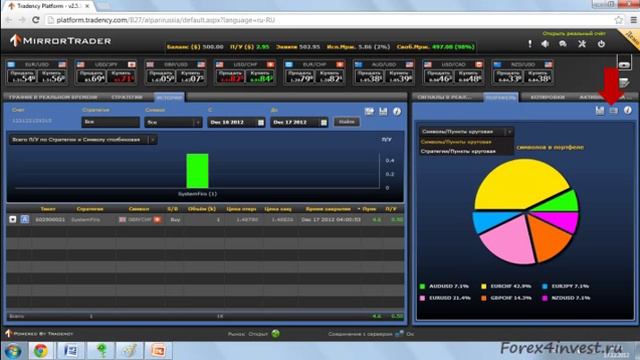Image resolution: width=640 pixels, height=360 pixels.
Task: Switch to 'График в реальном времени' tab
Action: (x=53, y=97)
